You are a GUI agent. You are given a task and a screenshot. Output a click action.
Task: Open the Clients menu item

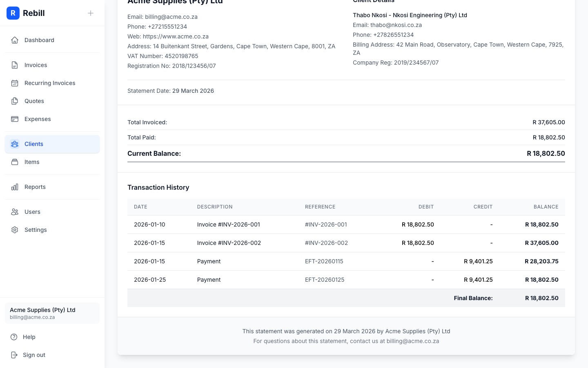(x=34, y=144)
